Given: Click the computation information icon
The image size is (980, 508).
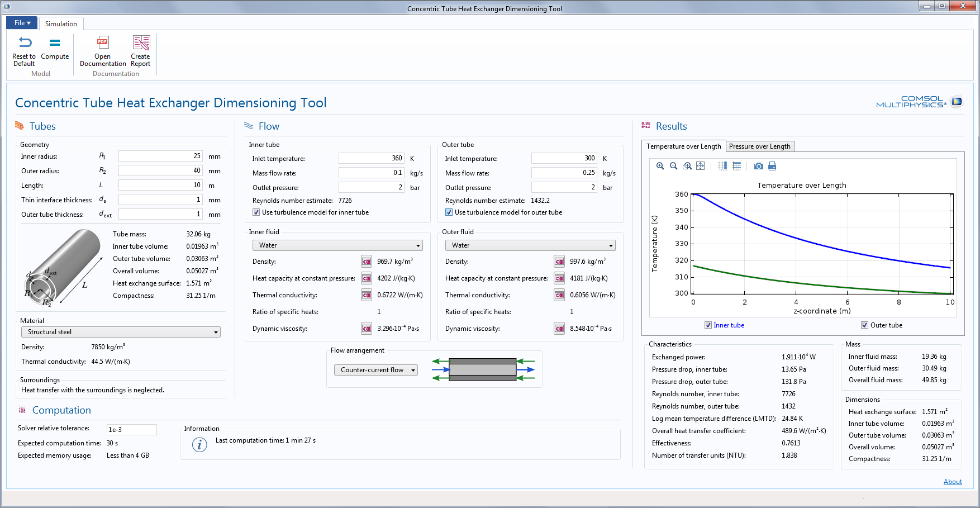Looking at the screenshot, I should pyautogui.click(x=199, y=445).
